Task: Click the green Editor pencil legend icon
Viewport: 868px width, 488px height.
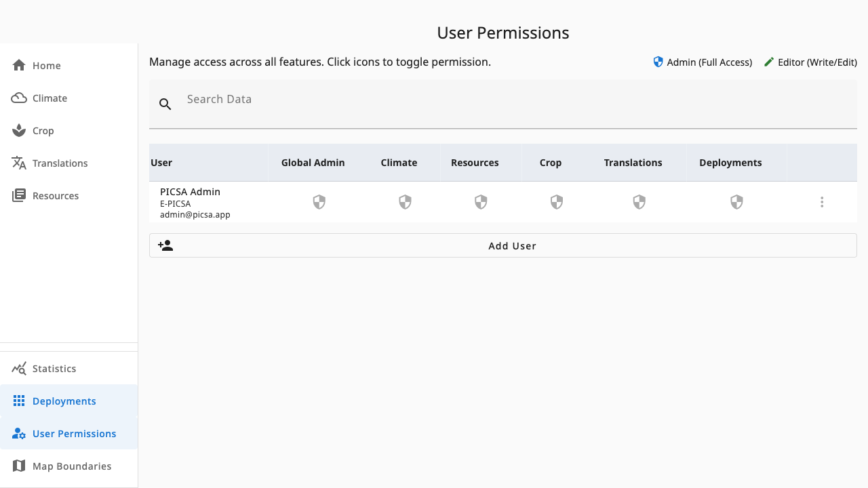Action: pyautogui.click(x=769, y=62)
